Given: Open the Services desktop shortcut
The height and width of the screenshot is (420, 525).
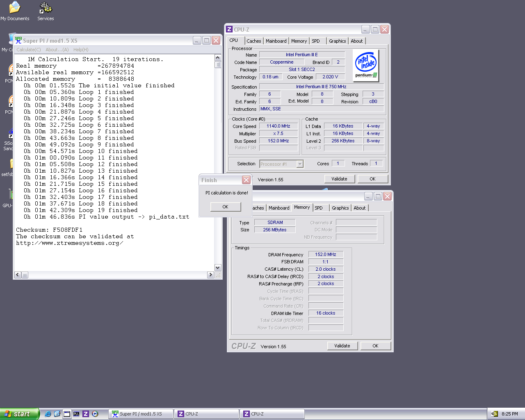Looking at the screenshot, I should coord(46,11).
